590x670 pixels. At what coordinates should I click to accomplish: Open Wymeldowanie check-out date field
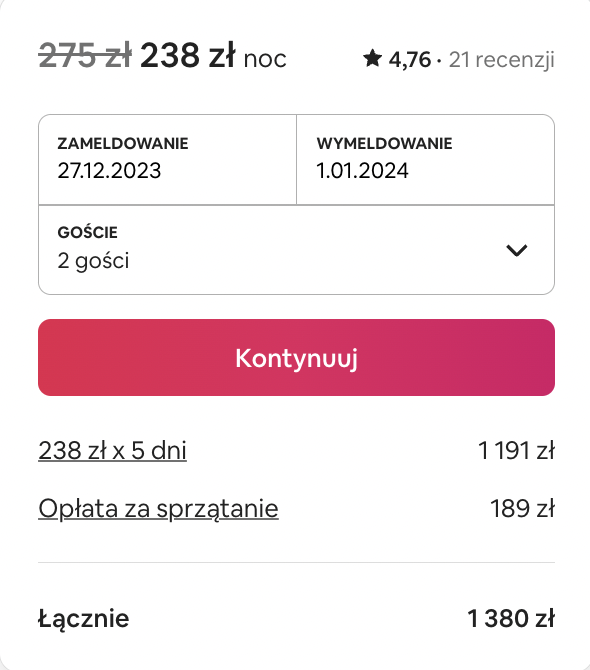(x=426, y=160)
